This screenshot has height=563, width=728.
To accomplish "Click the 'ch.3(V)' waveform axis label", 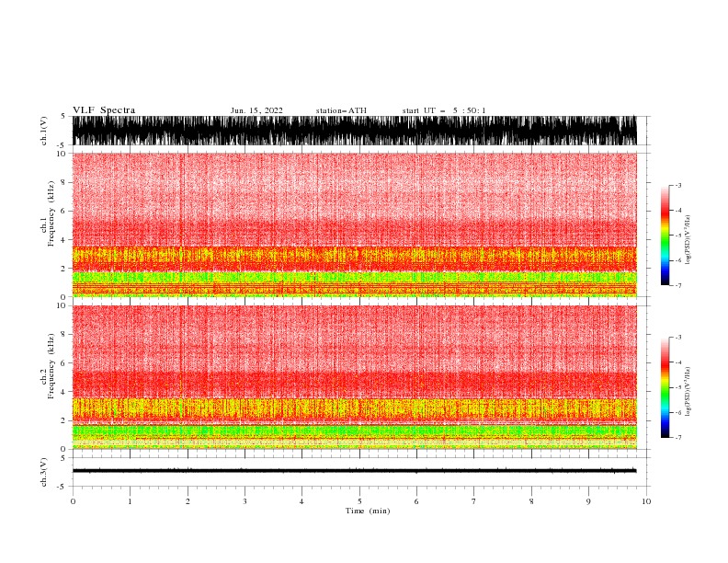I will 44,472.
